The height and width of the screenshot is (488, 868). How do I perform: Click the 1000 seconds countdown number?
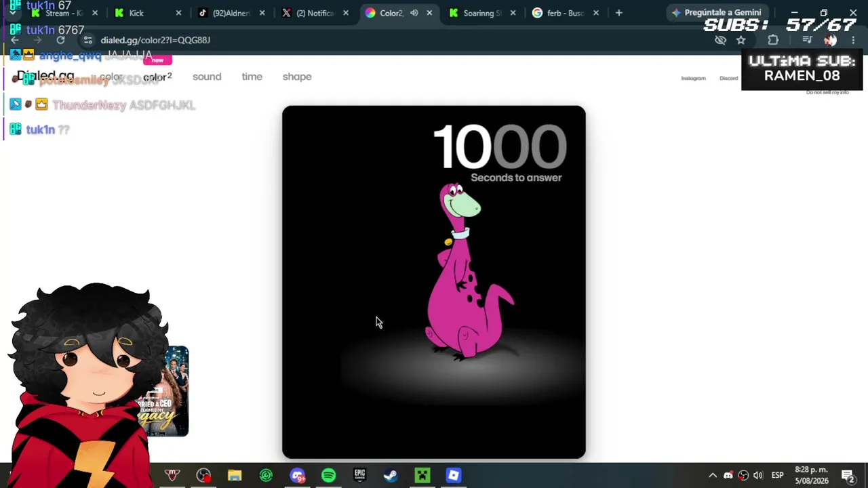[500, 146]
